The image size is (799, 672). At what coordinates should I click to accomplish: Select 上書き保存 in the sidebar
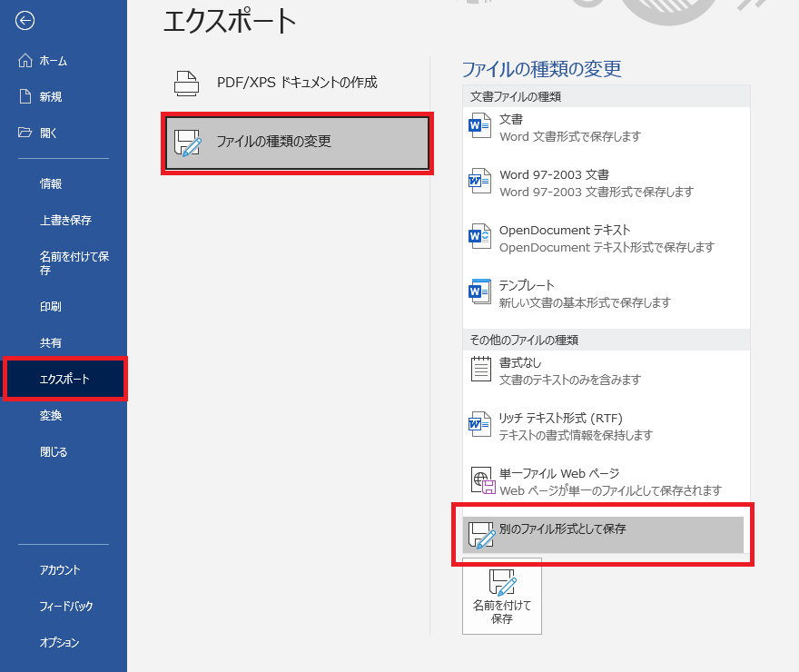[x=64, y=220]
